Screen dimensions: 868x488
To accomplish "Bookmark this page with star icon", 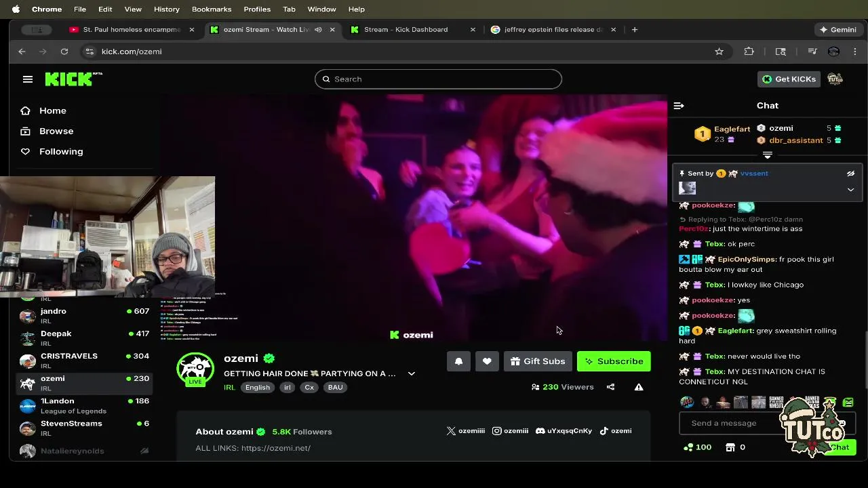I will (719, 52).
